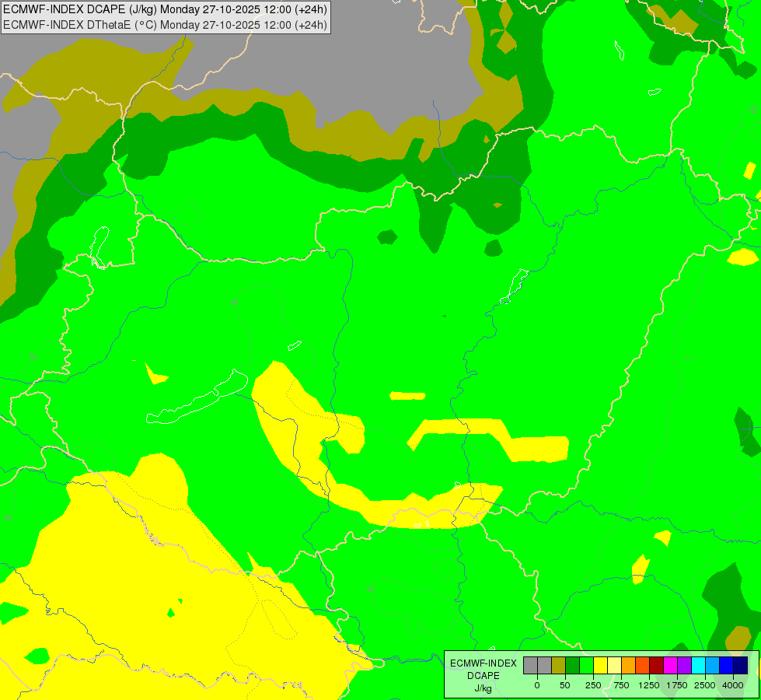The width and height of the screenshot is (761, 700).
Task: Click the legend value "750"
Action: pos(621,685)
